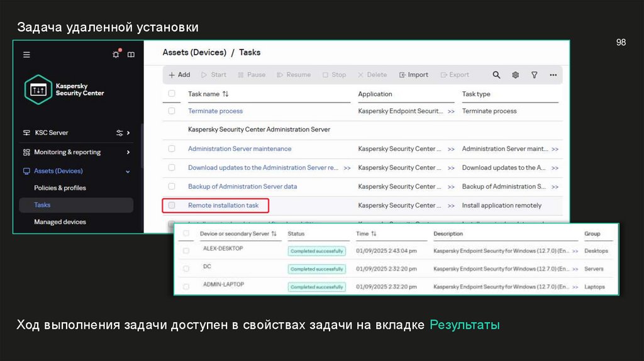The width and height of the screenshot is (644, 361).
Task: Click the Import button
Action: pyautogui.click(x=414, y=75)
